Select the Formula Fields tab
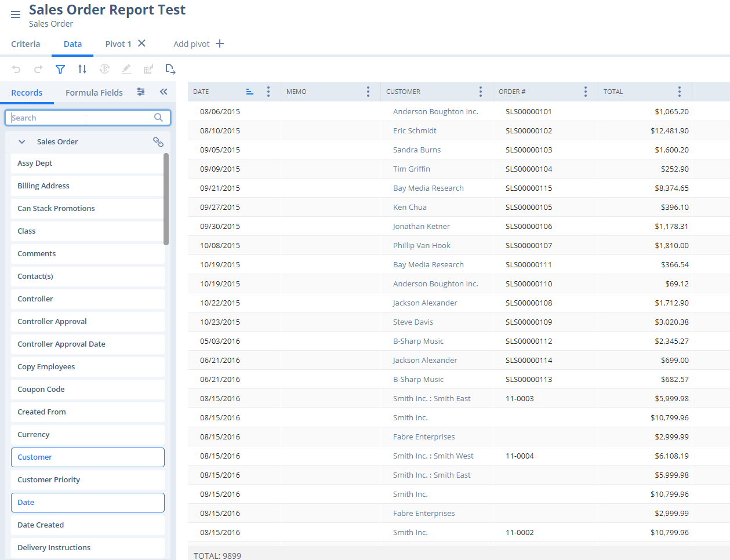The width and height of the screenshot is (730, 560). point(94,93)
